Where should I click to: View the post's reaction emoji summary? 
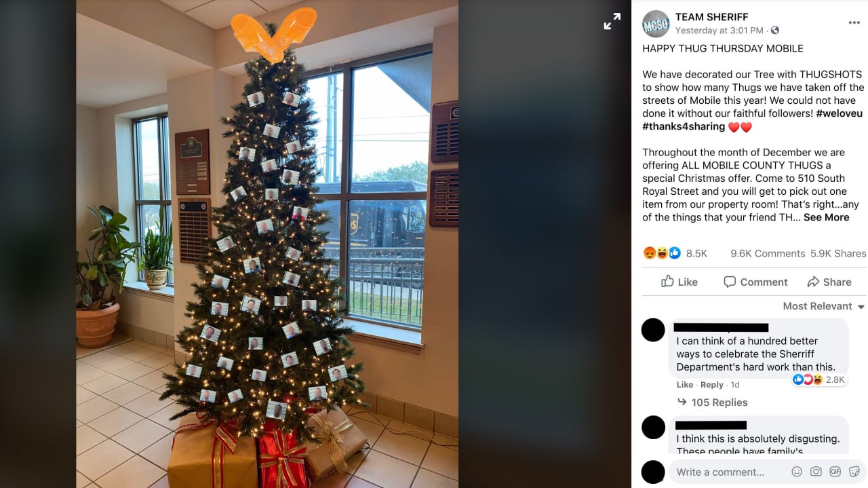tap(662, 253)
